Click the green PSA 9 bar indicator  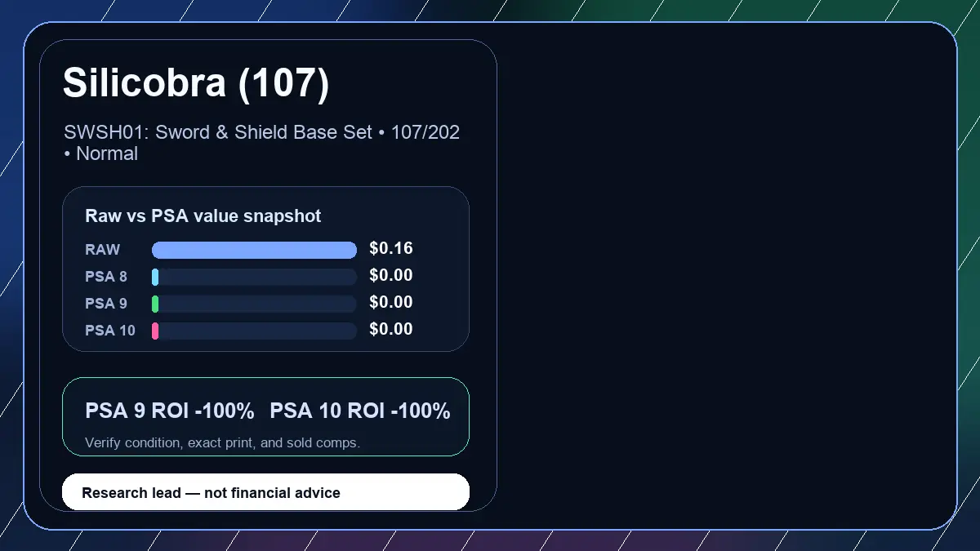coord(155,304)
